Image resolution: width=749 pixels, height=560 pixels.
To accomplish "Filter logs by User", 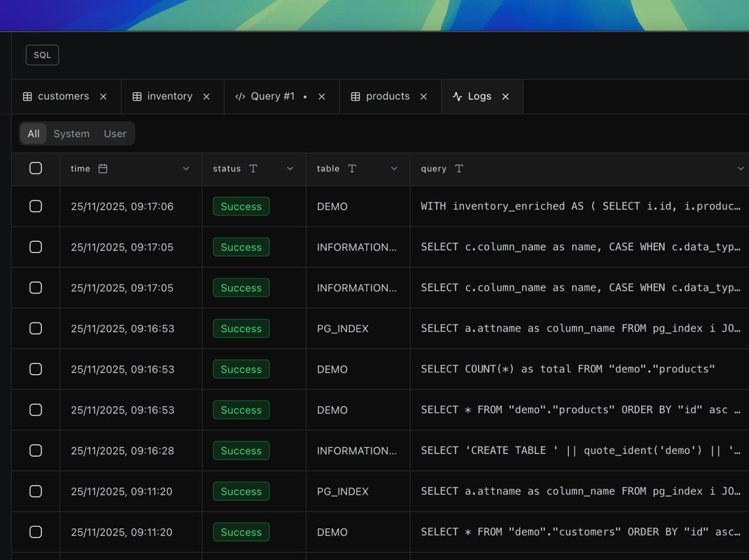I will point(115,134).
